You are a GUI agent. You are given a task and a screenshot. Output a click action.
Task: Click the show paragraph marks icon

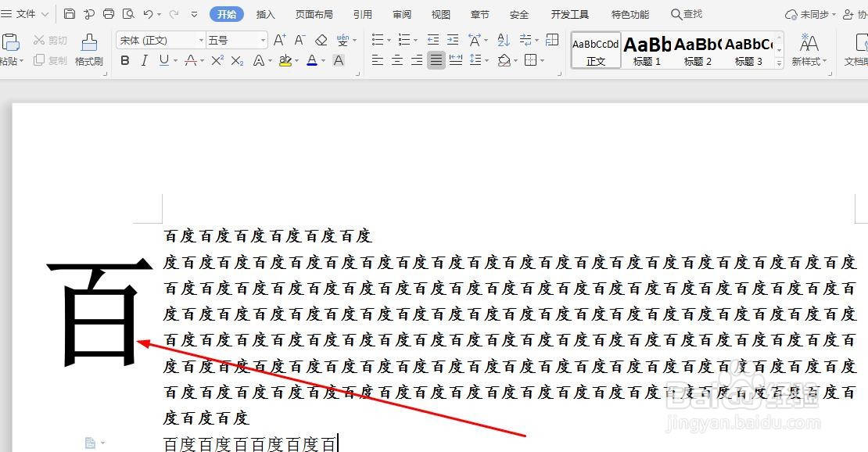(525, 40)
